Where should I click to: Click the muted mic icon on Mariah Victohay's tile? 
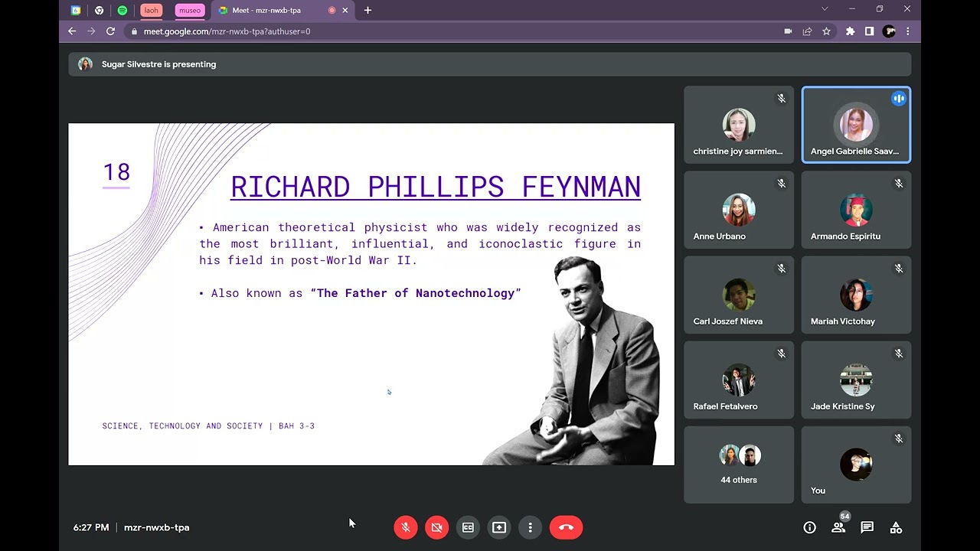tap(899, 269)
